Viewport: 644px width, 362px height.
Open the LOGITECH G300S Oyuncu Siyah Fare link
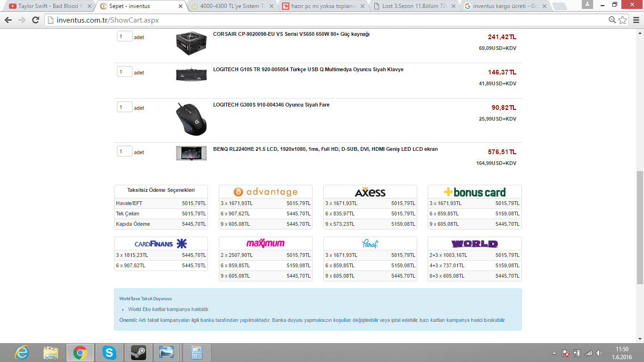[271, 105]
